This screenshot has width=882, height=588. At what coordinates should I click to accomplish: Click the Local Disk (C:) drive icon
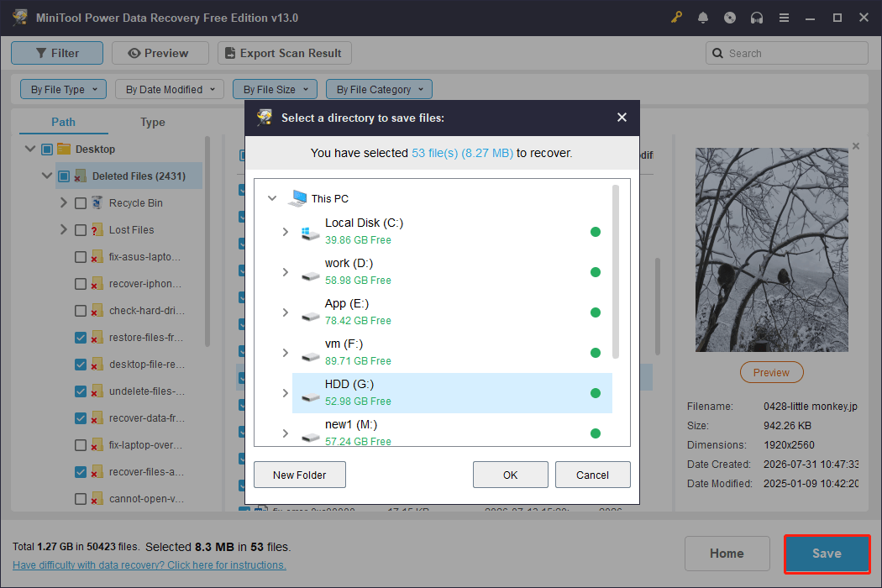click(310, 233)
